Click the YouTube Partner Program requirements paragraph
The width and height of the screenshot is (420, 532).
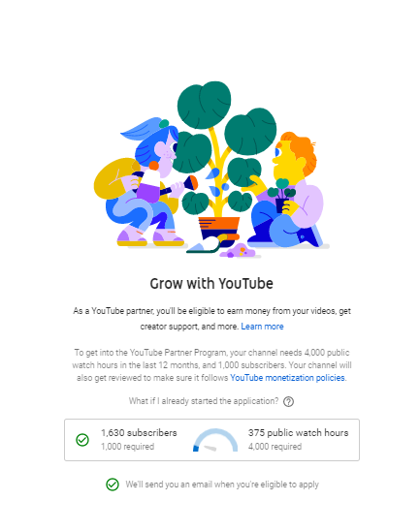click(x=211, y=365)
